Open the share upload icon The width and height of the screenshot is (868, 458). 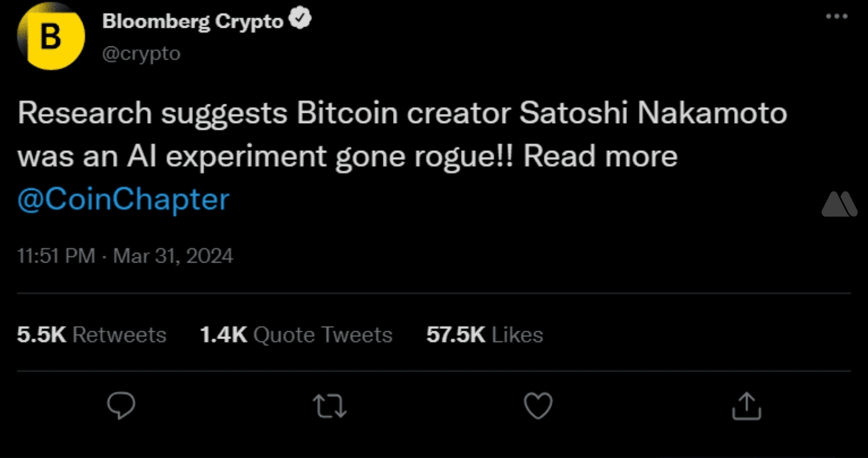coord(746,406)
